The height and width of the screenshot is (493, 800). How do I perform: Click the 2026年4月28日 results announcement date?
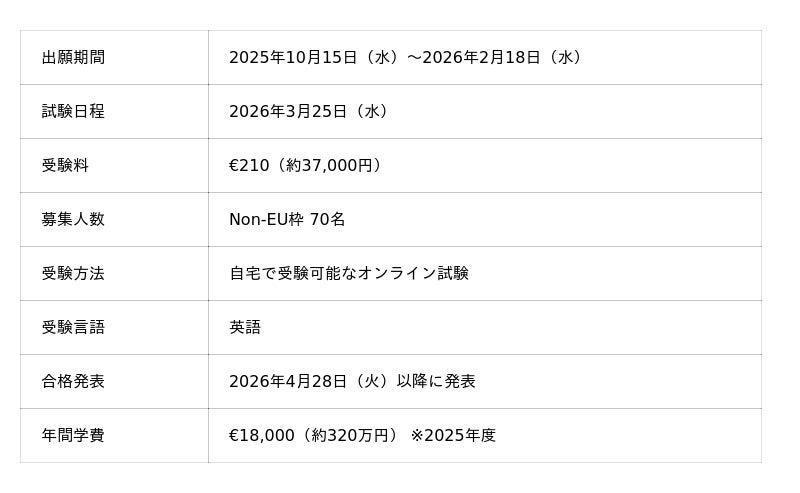293,381
